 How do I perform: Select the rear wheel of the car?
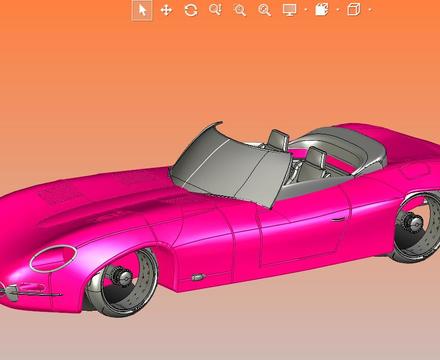click(417, 227)
